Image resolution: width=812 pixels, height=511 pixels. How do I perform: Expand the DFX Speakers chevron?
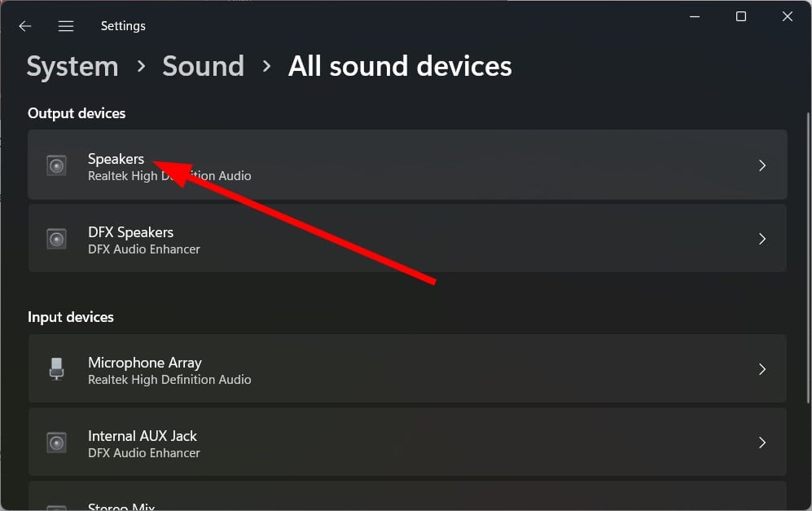(x=762, y=239)
